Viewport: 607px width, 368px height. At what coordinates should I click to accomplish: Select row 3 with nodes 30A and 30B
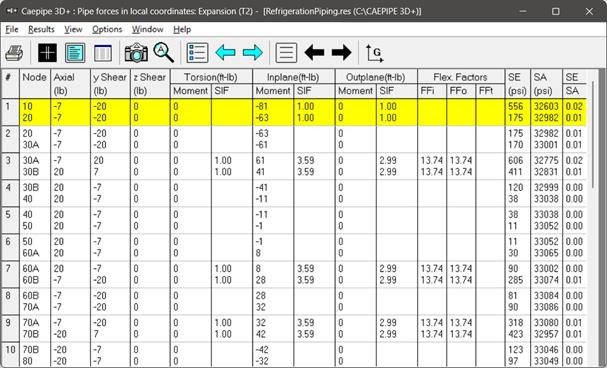pyautogui.click(x=294, y=166)
